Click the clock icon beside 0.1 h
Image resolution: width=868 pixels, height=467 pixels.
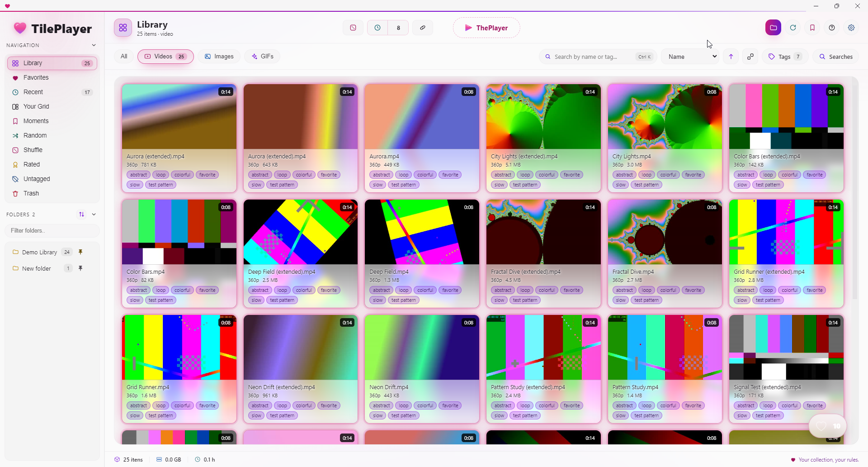point(198,459)
